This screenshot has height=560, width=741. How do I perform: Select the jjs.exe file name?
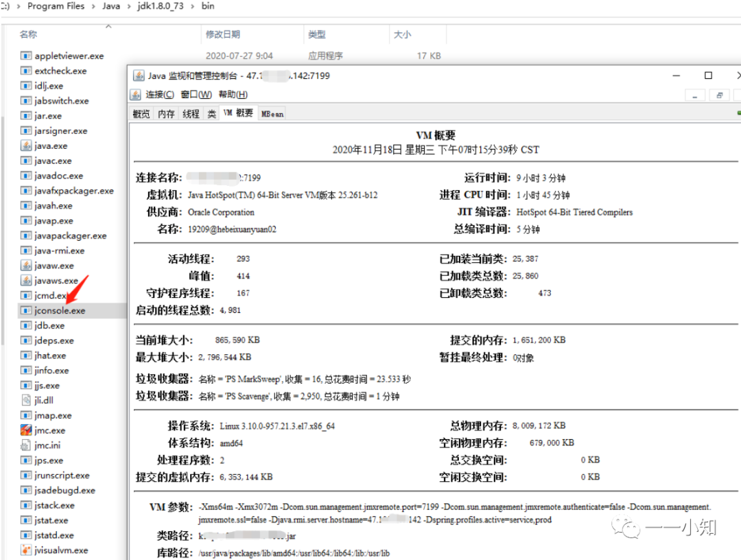47,386
